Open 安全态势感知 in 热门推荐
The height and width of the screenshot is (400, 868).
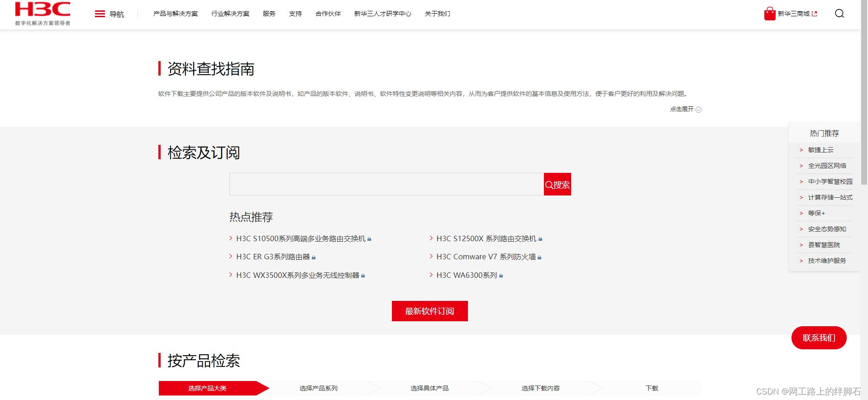click(827, 229)
